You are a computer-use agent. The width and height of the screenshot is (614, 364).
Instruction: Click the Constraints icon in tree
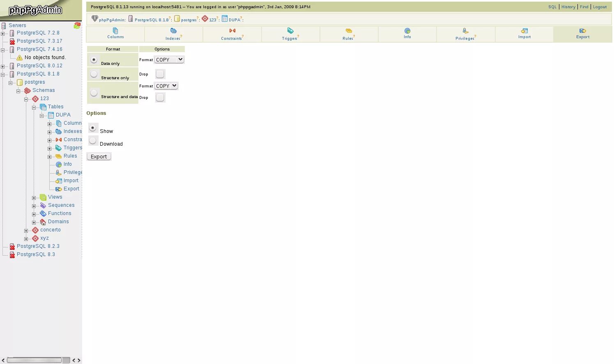click(59, 140)
